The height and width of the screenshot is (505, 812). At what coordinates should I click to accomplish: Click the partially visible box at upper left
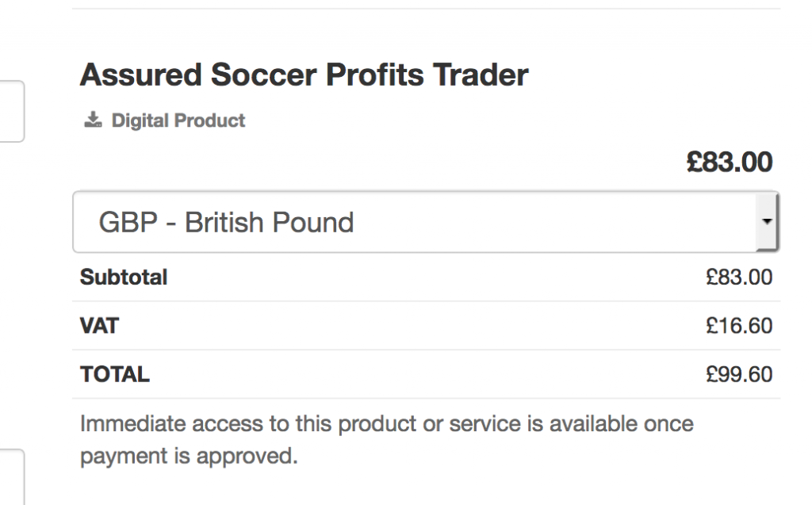pyautogui.click(x=12, y=111)
